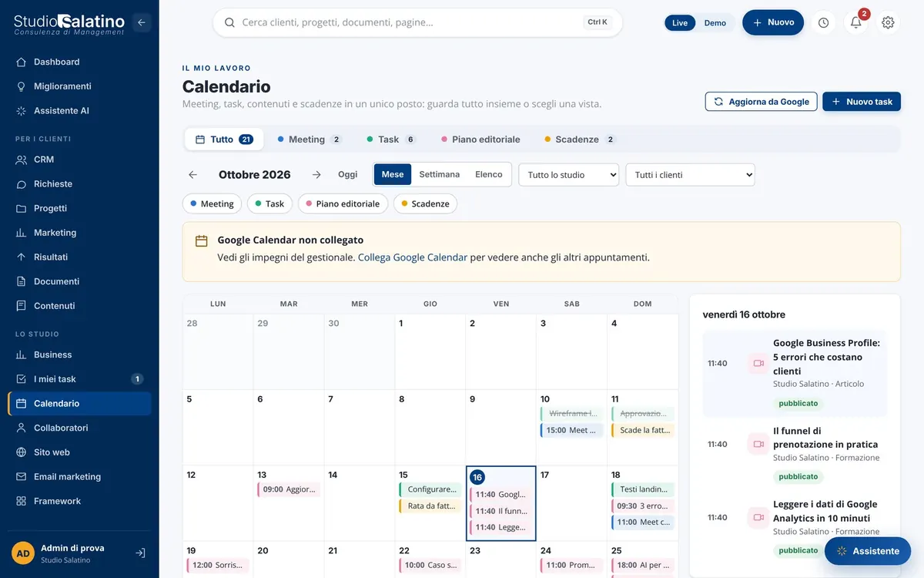Click the Email marketing envelope icon
Image resolution: width=924 pixels, height=578 pixels.
21,477
